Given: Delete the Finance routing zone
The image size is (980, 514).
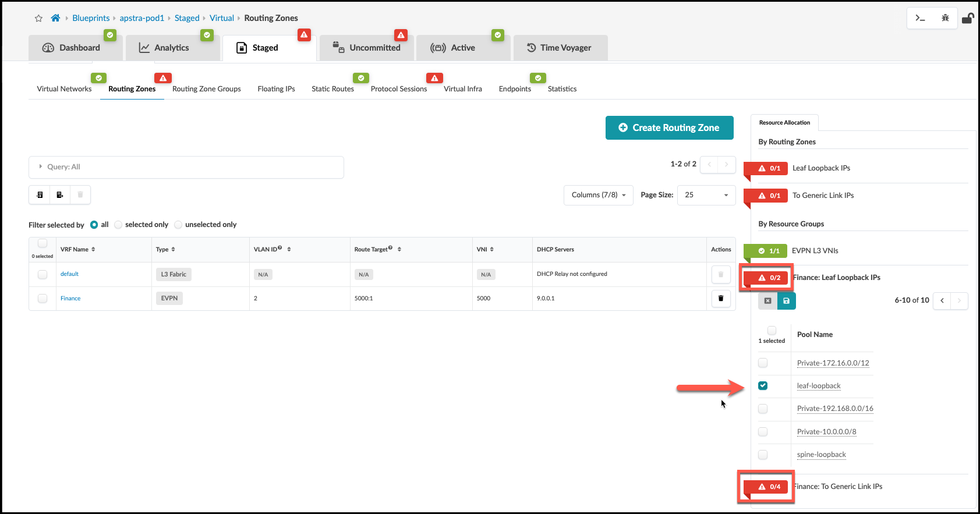Looking at the screenshot, I should click(720, 299).
